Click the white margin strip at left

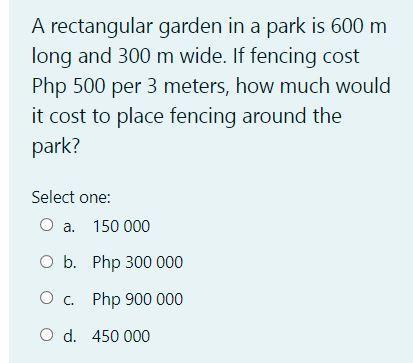[x=4, y=181]
